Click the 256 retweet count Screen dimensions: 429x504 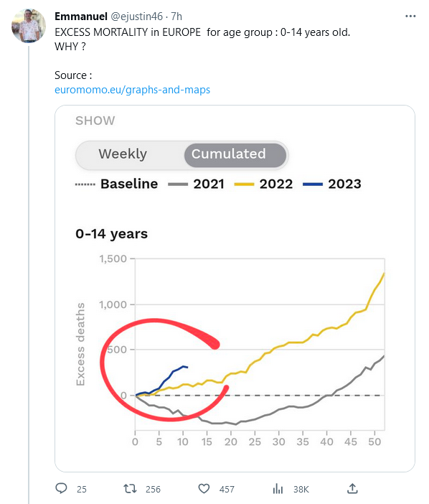coord(153,489)
